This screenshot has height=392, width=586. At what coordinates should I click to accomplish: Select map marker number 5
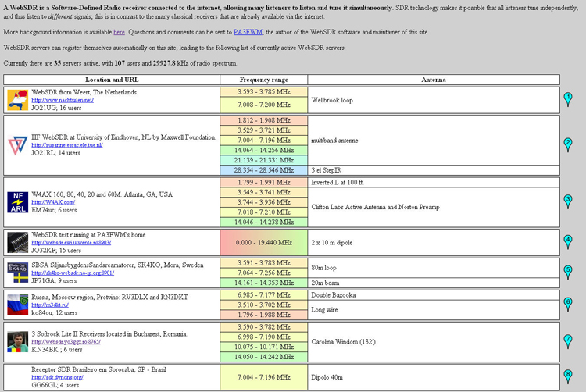pos(568,271)
